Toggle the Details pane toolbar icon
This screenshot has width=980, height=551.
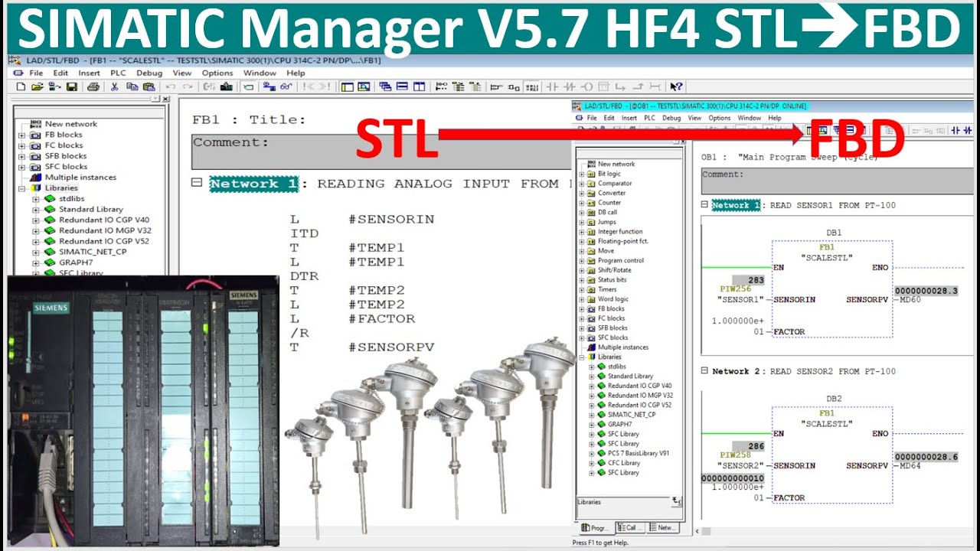click(x=364, y=86)
